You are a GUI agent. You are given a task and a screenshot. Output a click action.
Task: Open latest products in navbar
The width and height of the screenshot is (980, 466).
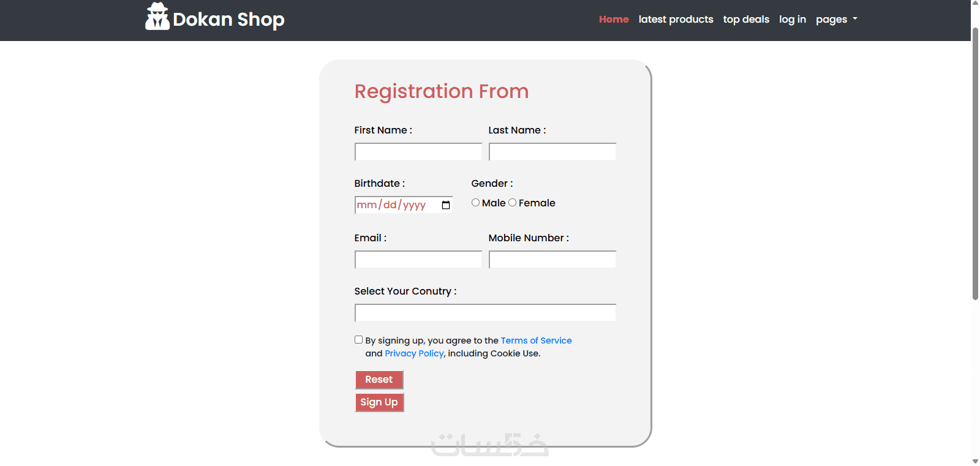(x=676, y=20)
